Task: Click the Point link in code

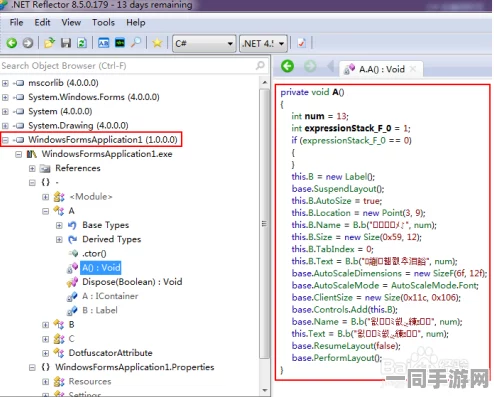Action: pos(392,213)
